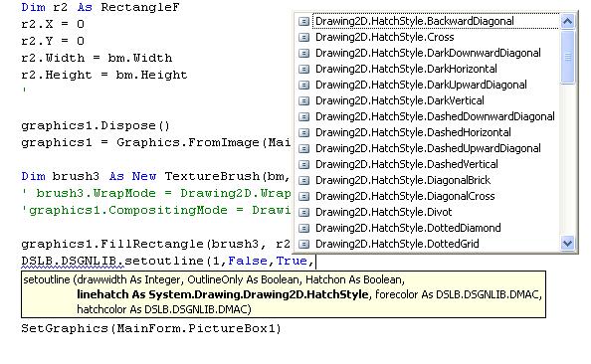Viewport: 591px width, 364px height.
Task: Click the completion list scroll up arrow
Action: (x=567, y=21)
